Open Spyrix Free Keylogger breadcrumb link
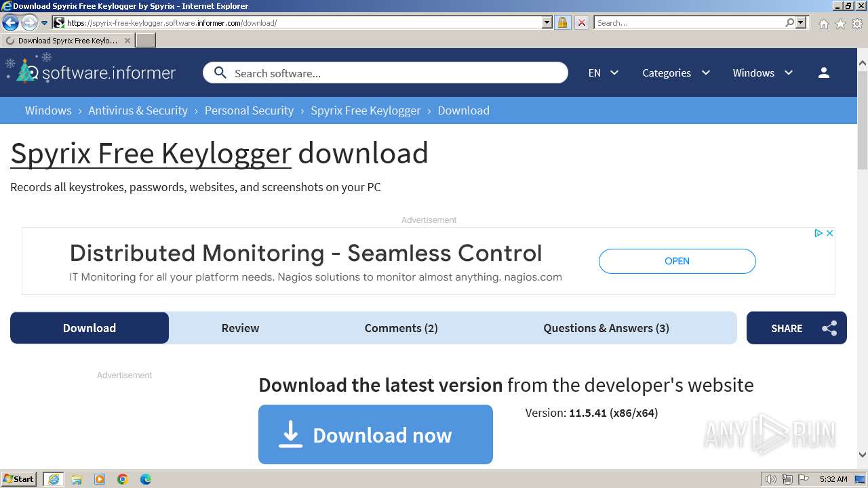 coord(366,110)
